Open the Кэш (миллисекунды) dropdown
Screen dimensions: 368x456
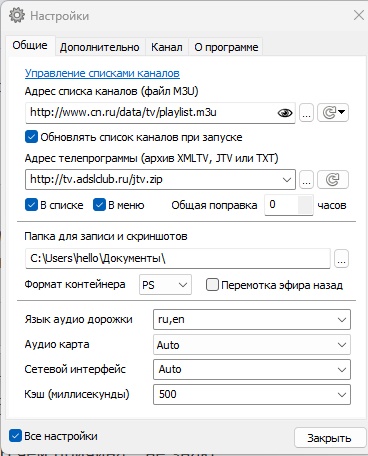click(252, 394)
